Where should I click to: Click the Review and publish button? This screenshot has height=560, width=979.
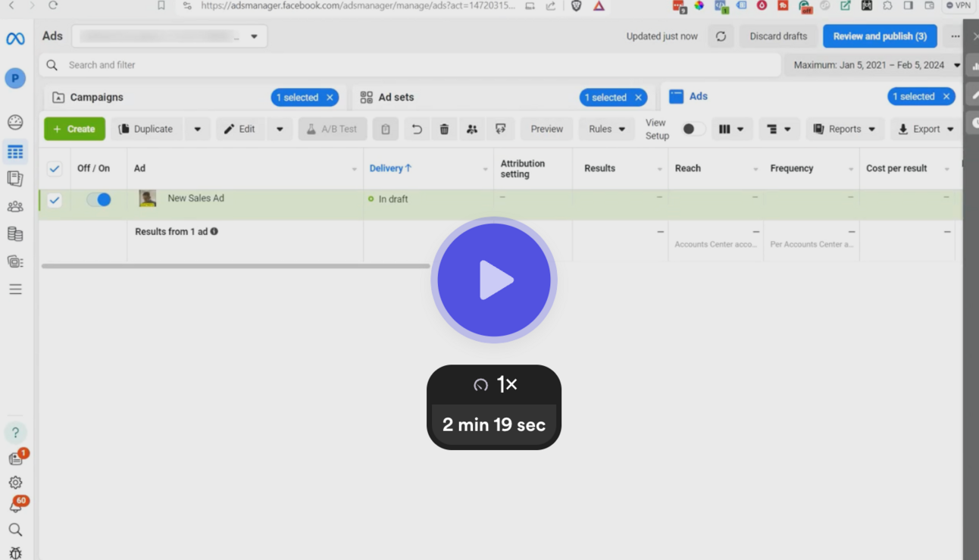point(880,36)
